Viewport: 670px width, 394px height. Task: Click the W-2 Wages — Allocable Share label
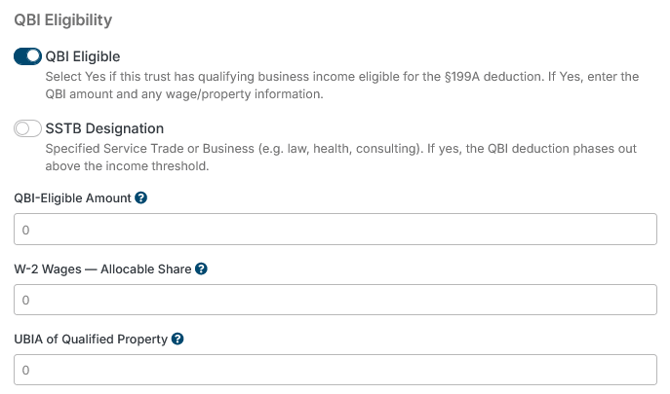click(103, 269)
